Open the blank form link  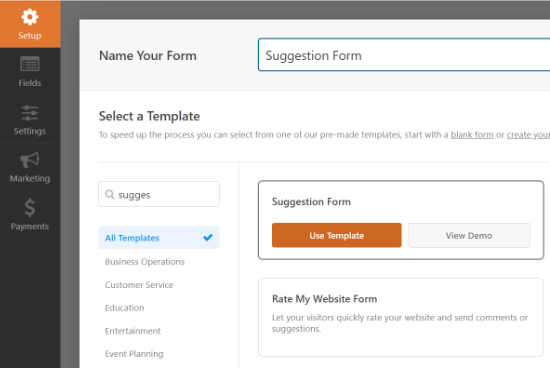472,135
